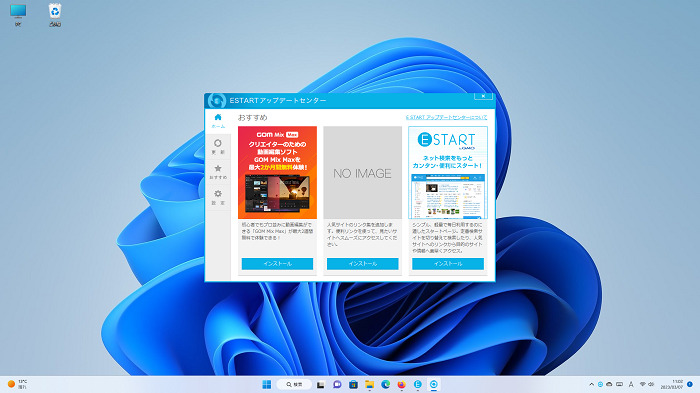
Task: Open the ESTART 'E' app on taskbar
Action: (x=417, y=385)
